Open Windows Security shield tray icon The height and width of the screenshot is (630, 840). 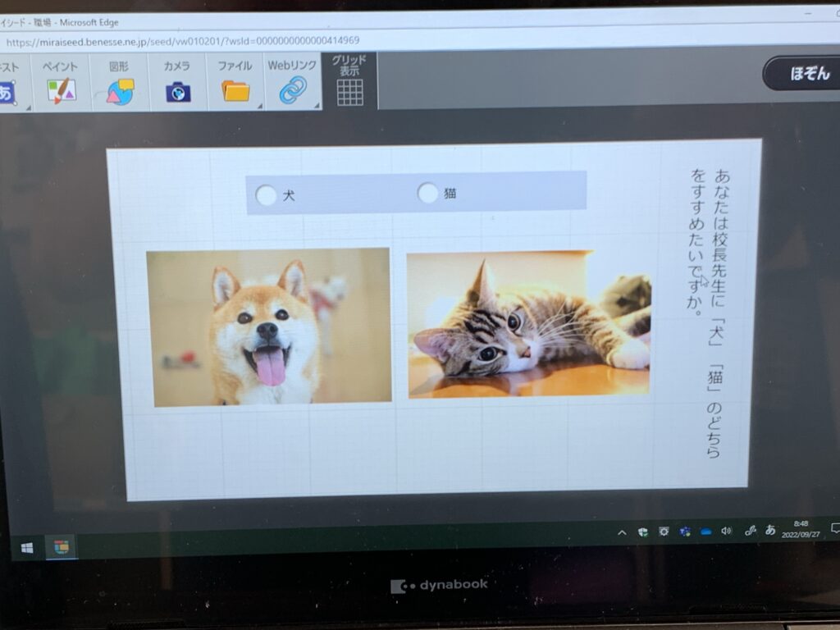[642, 532]
